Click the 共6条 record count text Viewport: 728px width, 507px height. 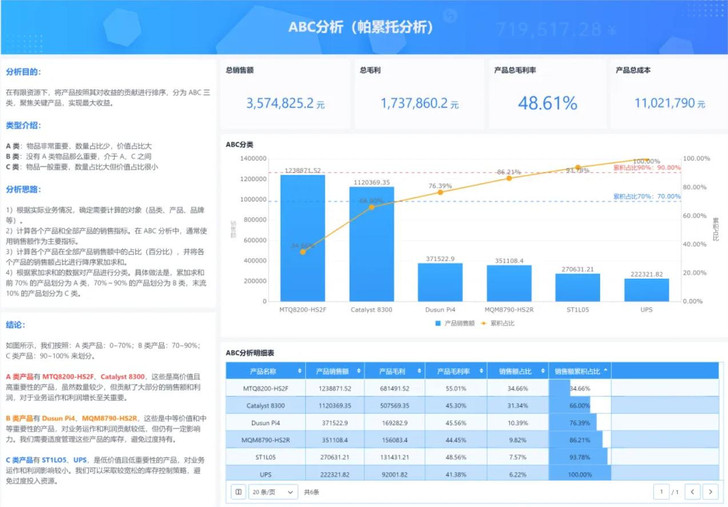pyautogui.click(x=311, y=492)
